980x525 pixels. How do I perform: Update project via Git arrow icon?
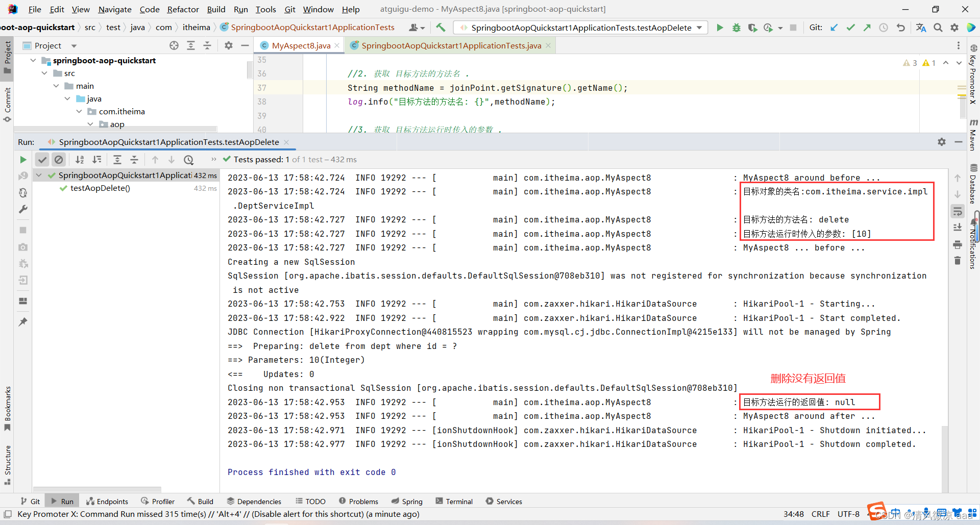coord(834,28)
